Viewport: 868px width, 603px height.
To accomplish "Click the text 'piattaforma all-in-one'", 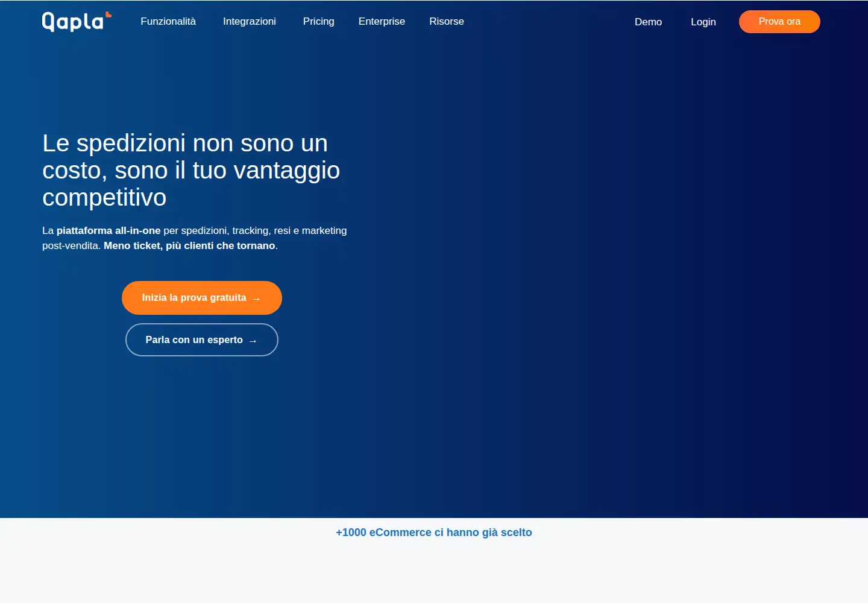I will (x=108, y=231).
